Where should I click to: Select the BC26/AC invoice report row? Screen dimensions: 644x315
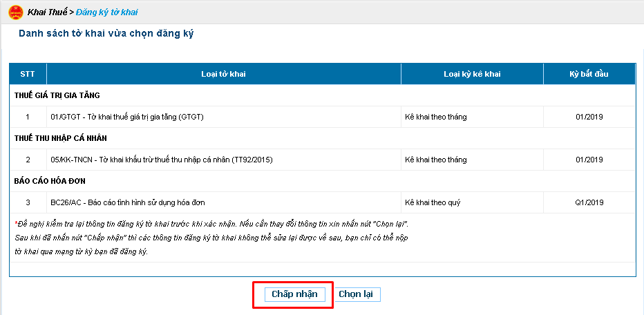323,202
